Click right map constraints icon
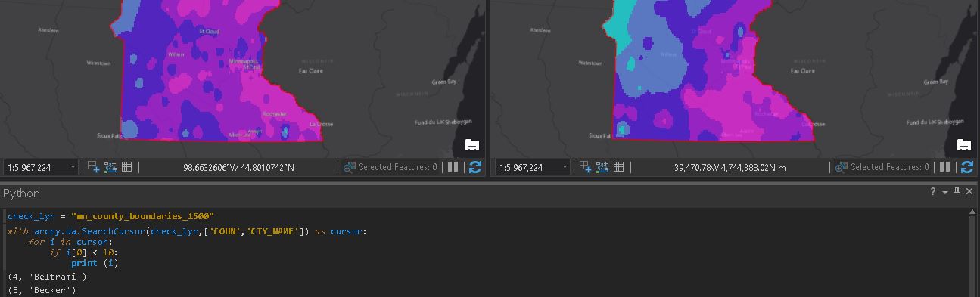The image size is (980, 297). [602, 167]
